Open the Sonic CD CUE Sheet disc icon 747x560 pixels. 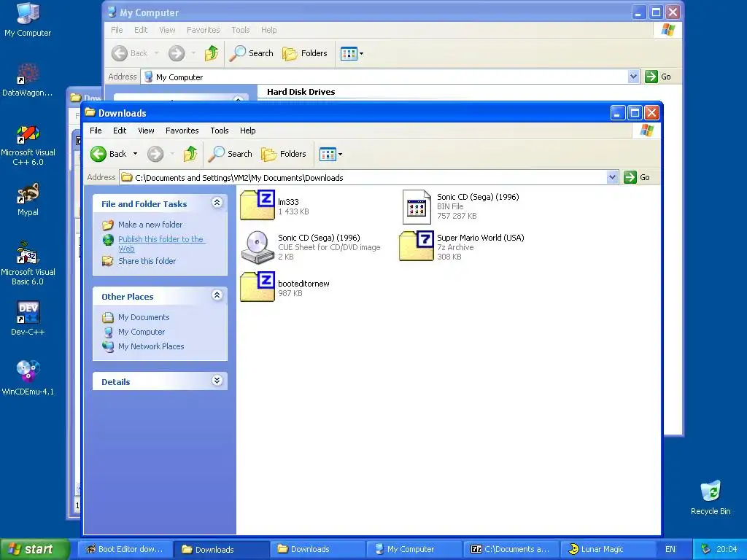(x=258, y=247)
